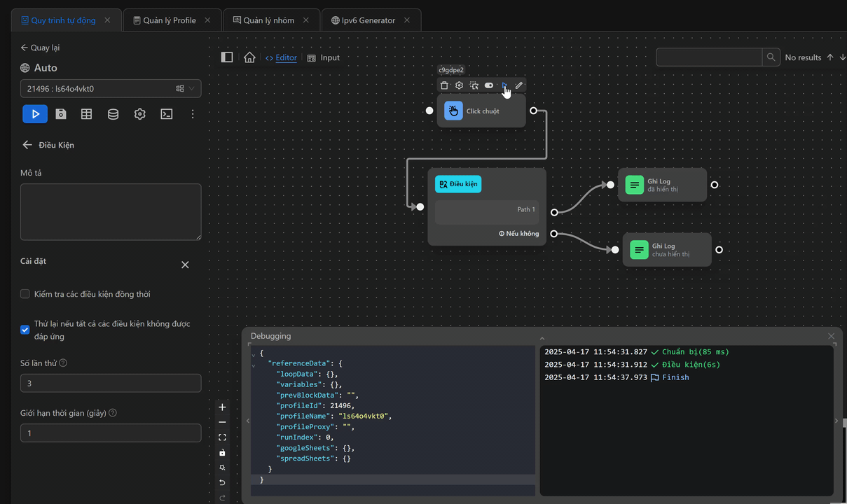Enable 'Kiểm tra các điều kiện đồng thời' checkbox

pyautogui.click(x=25, y=294)
